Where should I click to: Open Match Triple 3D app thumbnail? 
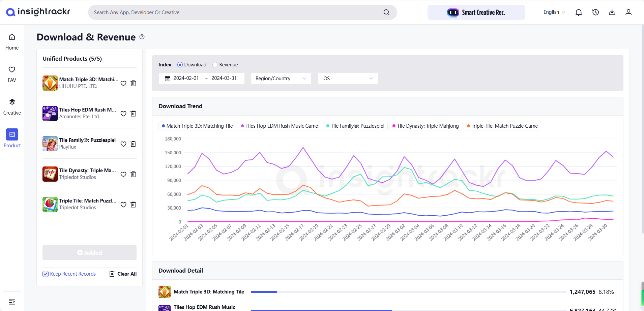tap(50, 83)
